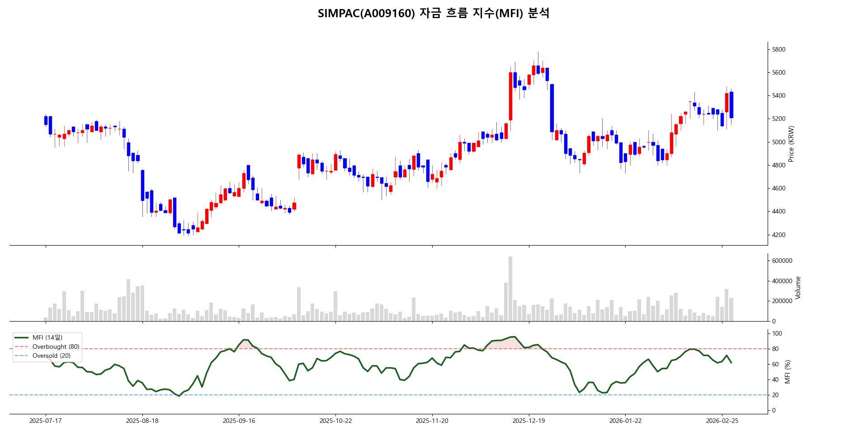Click the 4600 price tick label
The width and height of the screenshot is (868, 441).
779,188
